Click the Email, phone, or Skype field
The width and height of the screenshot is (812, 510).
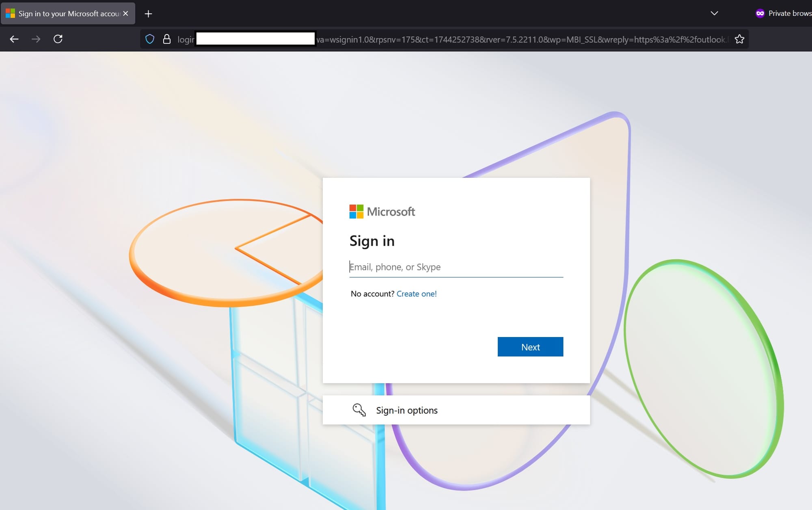455,267
